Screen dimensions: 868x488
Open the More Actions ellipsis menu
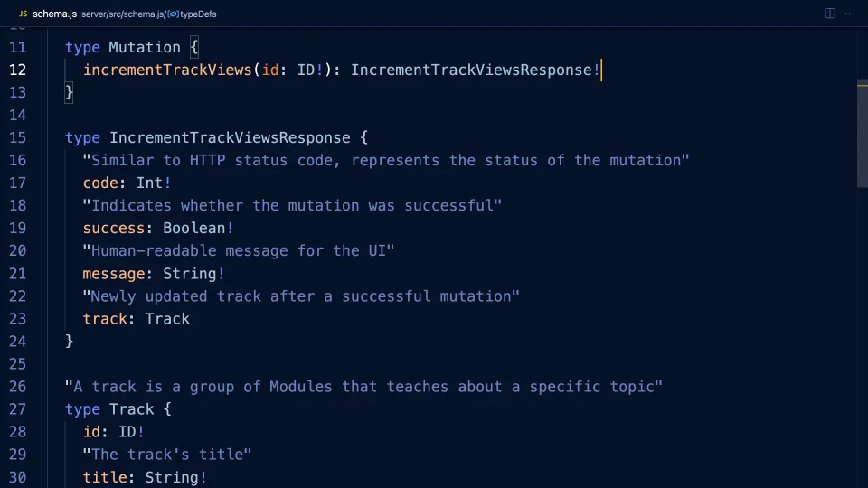[x=850, y=14]
